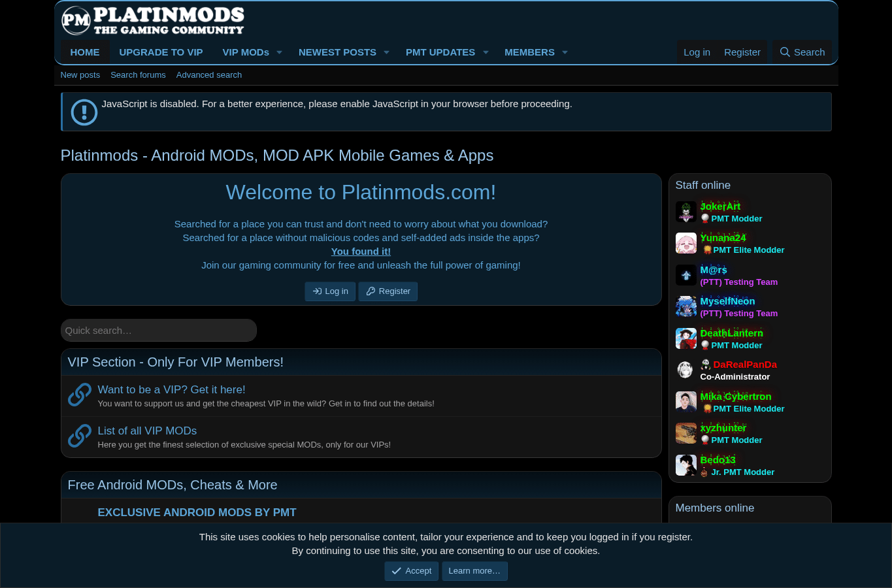Open xyzhunter's profile name link
The image size is (892, 588).
pyautogui.click(x=723, y=428)
